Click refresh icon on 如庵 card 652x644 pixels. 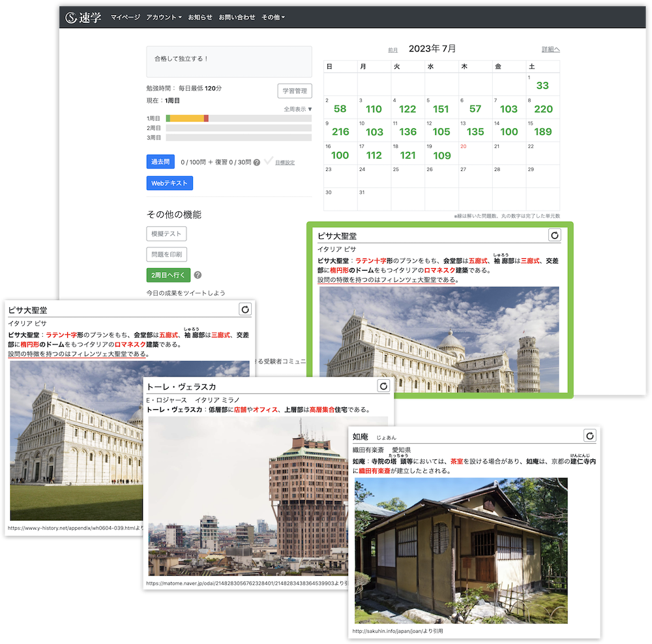[x=589, y=436]
